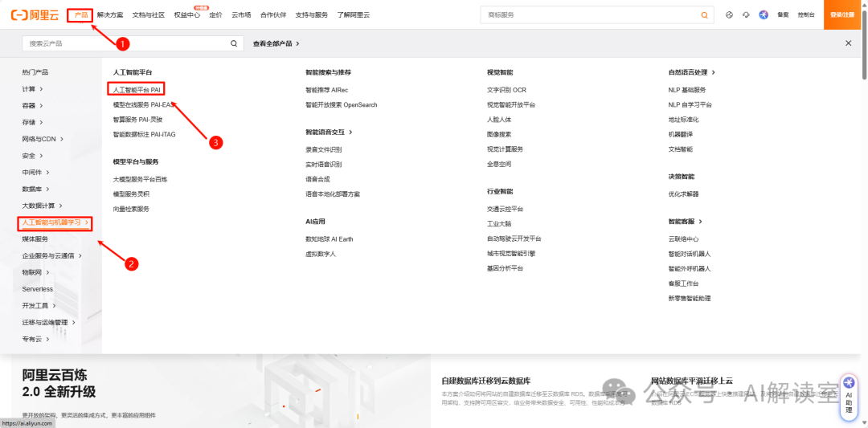Screen dimensions: 868x428
Task: Expand the 大数据计算 category
Action: pos(43,206)
